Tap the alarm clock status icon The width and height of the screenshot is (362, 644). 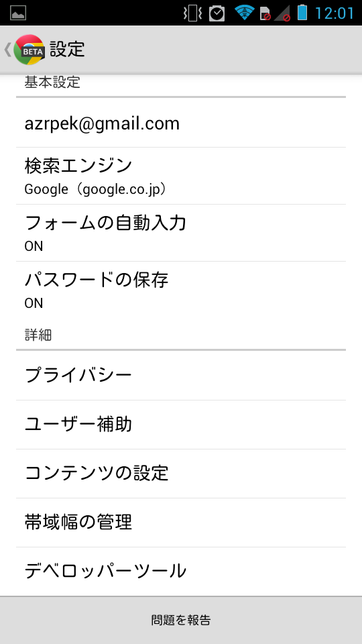217,13
